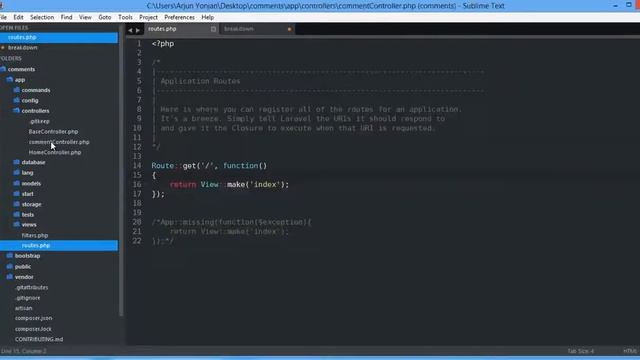640x360 pixels.
Task: Open the .gitignore file
Action: point(27,298)
